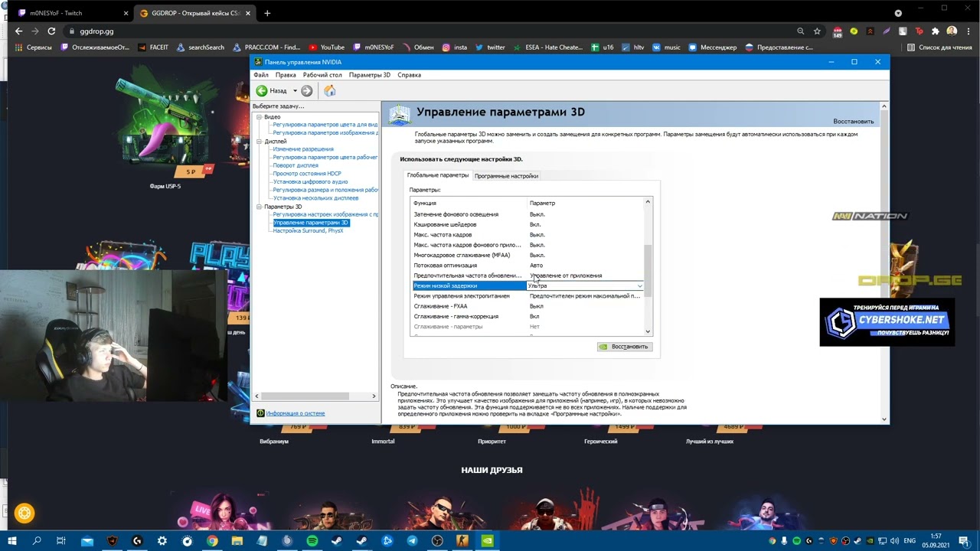Open Chrome extensions puzzle icon

pyautogui.click(x=935, y=31)
